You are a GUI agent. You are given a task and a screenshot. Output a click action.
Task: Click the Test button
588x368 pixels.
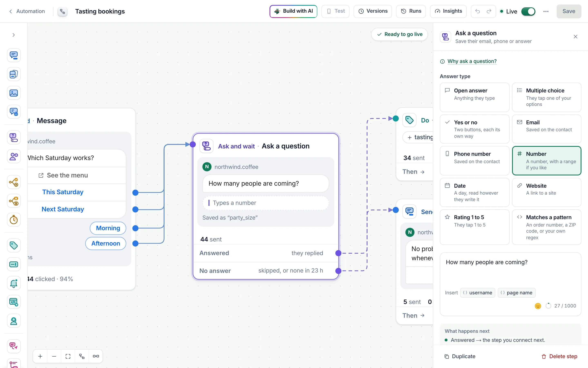(335, 11)
